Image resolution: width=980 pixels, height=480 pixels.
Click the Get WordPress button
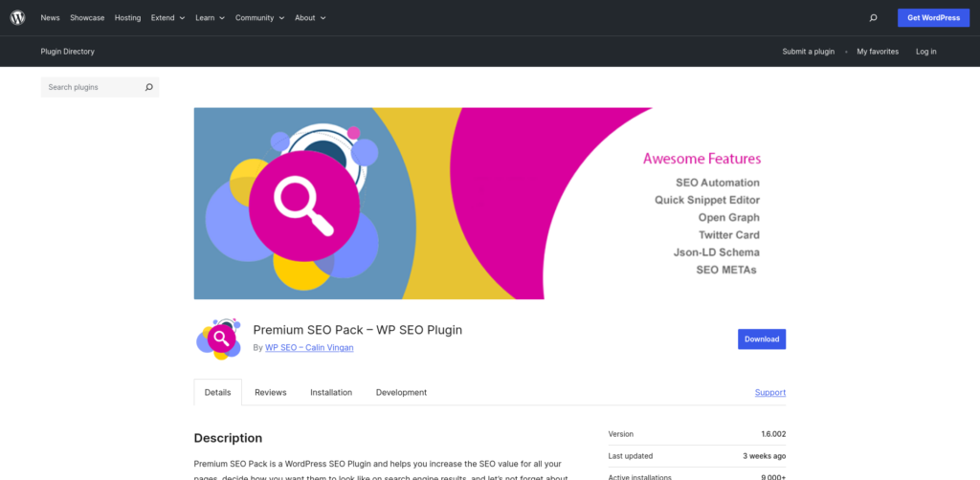click(933, 17)
